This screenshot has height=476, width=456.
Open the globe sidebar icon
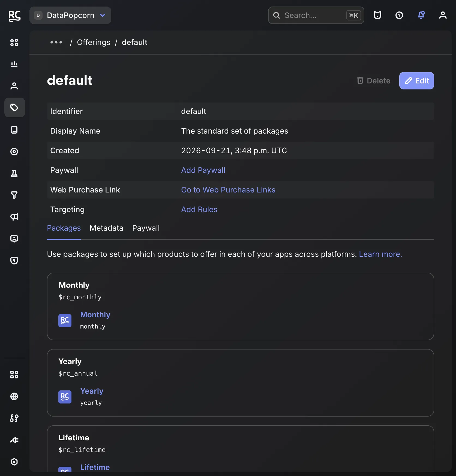tap(14, 396)
